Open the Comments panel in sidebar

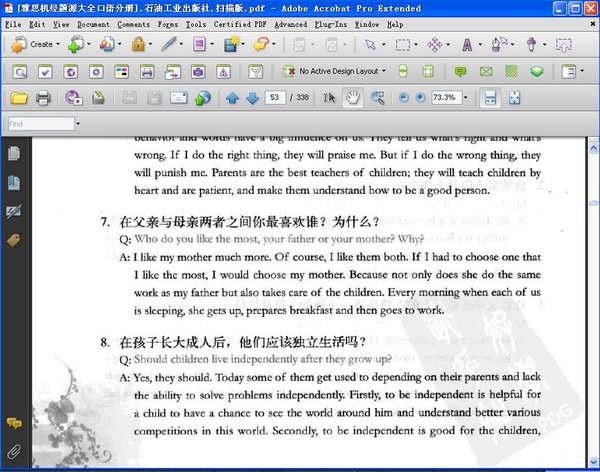click(14, 423)
